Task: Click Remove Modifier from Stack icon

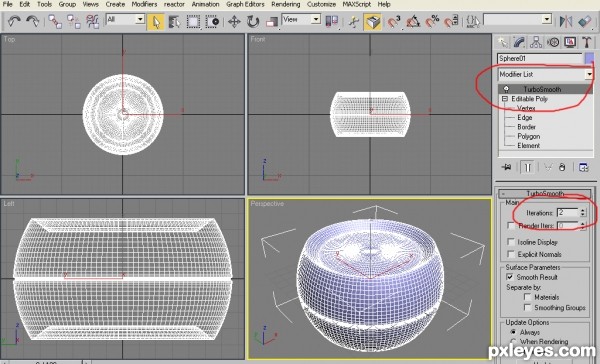Action: (x=562, y=168)
